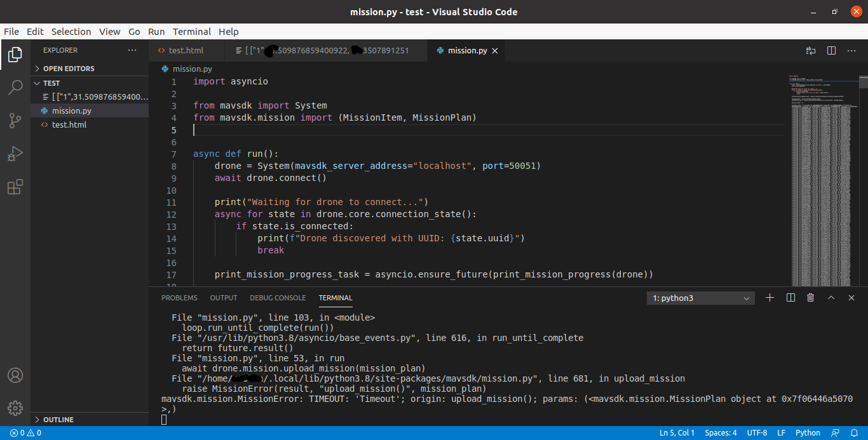868x440 pixels.
Task: Open the Manage gear icon
Action: pos(15,408)
